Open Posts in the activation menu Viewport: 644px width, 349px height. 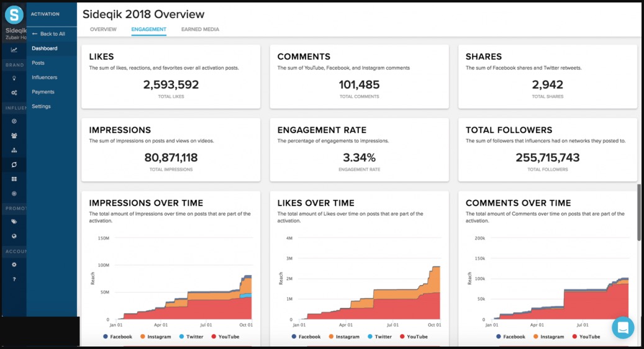(x=38, y=63)
